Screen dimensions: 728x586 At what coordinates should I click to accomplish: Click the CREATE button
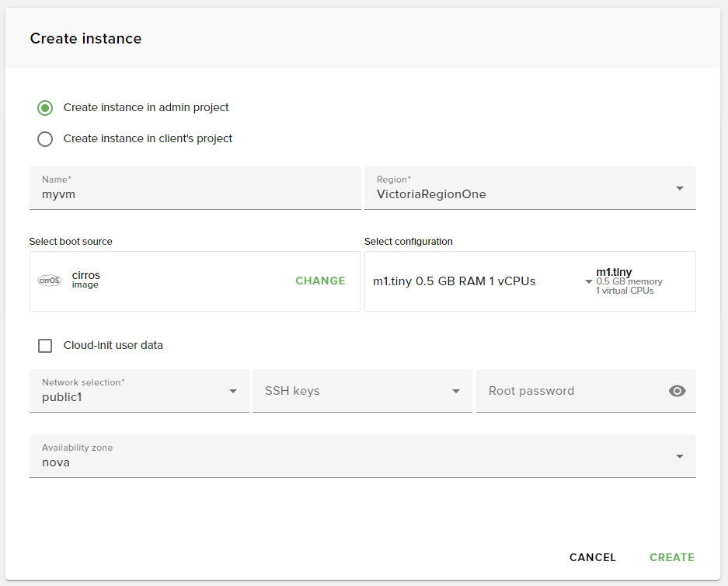point(672,557)
